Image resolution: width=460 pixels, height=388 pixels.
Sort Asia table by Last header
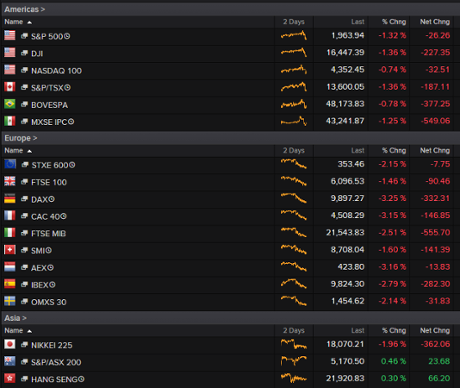coord(358,331)
